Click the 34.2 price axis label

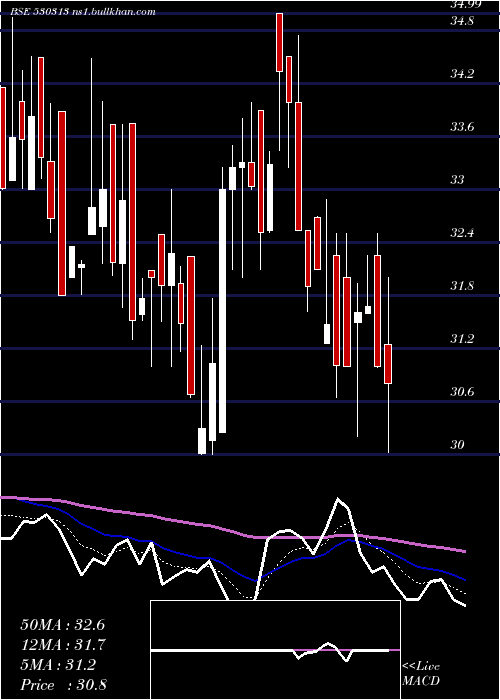462,74
